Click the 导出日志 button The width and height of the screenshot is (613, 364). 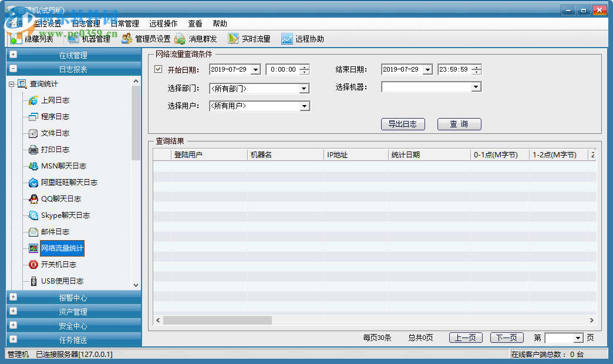[403, 124]
